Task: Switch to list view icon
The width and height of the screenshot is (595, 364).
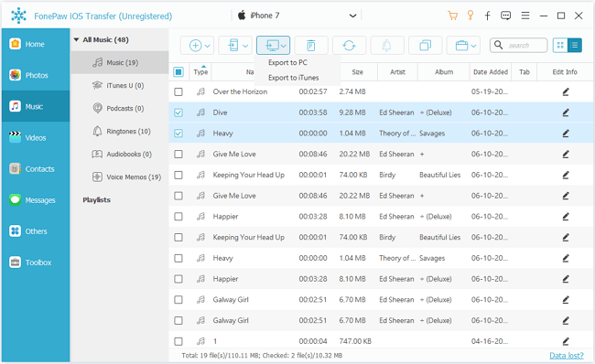Action: (575, 46)
